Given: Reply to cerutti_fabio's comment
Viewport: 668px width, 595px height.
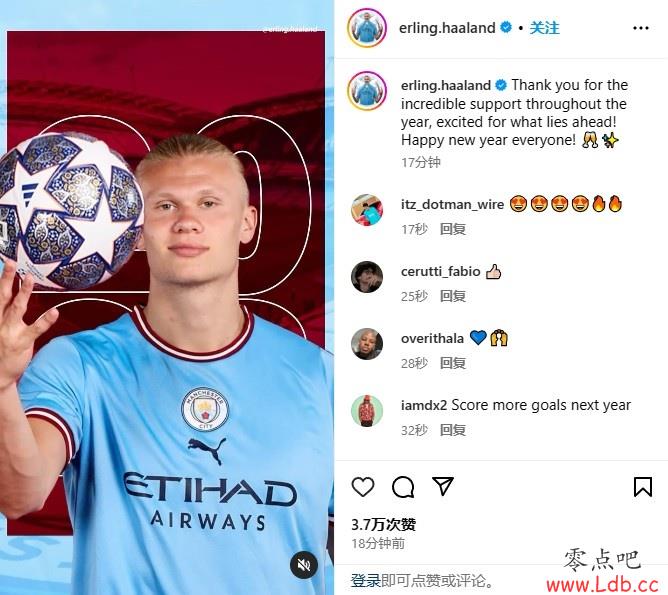Looking at the screenshot, I should coord(452,296).
